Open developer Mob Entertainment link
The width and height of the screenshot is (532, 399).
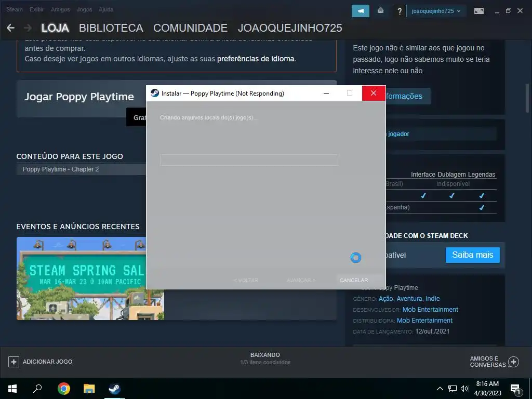coord(430,310)
